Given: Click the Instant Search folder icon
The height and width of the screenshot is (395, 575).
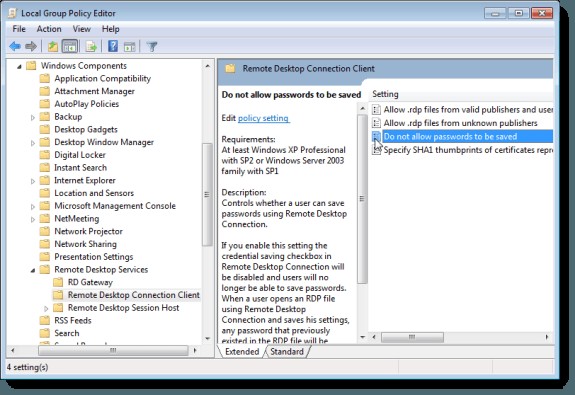Looking at the screenshot, I should 45,168.
